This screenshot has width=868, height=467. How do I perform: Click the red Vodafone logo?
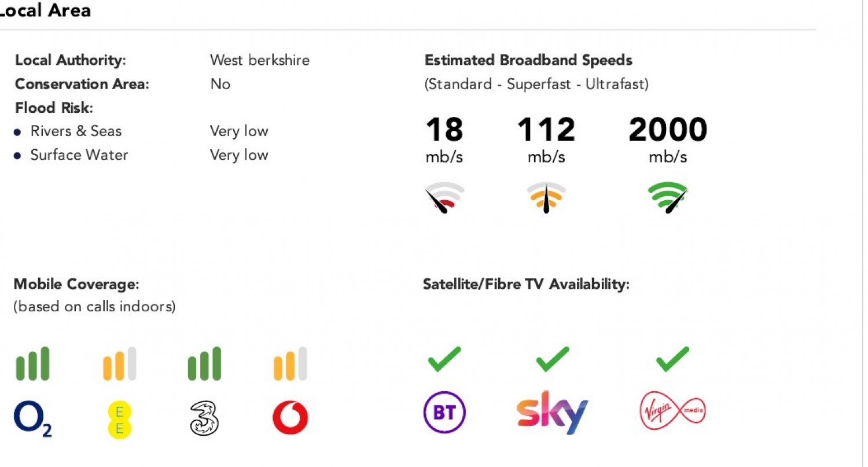(290, 418)
